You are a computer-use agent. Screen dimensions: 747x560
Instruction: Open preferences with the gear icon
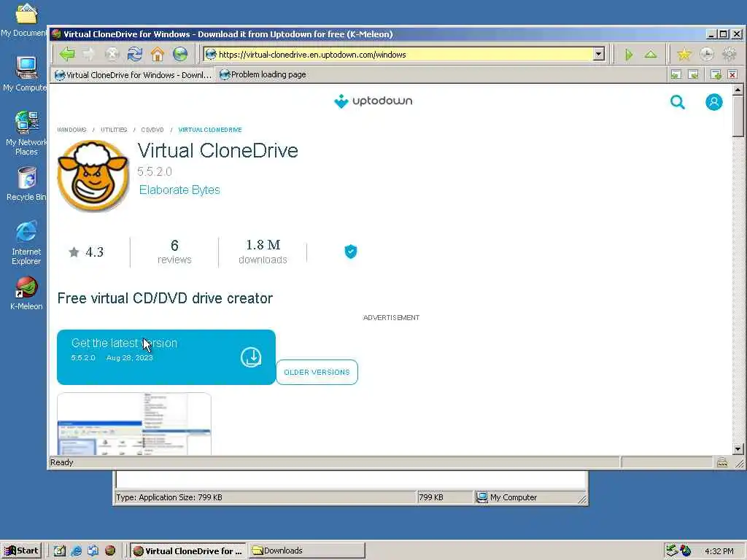coord(729,54)
